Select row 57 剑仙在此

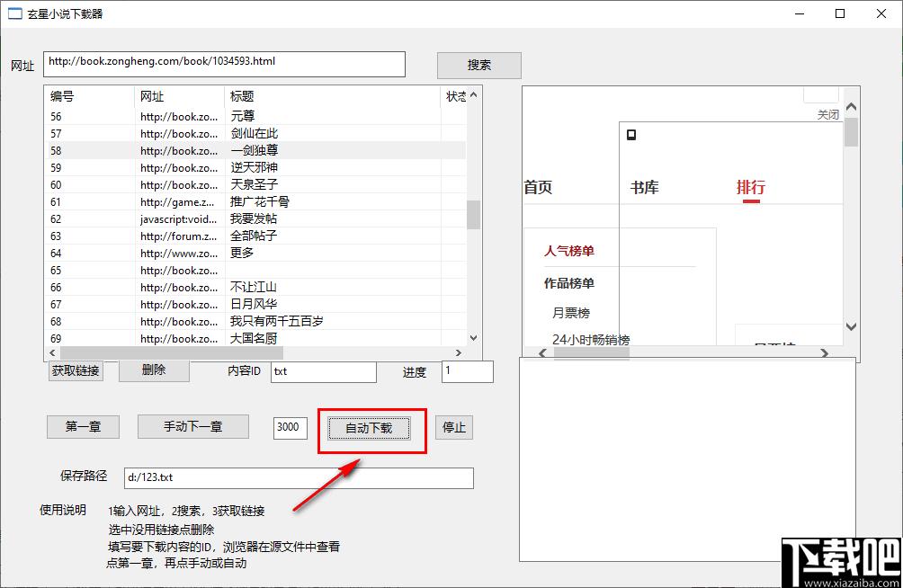(255, 134)
